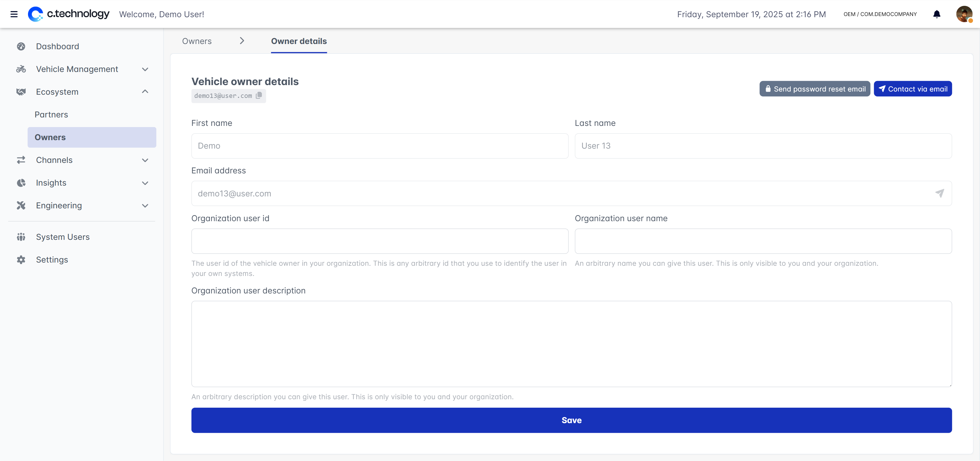Image resolution: width=980 pixels, height=461 pixels.
Task: Copy demo13@user.com with the copy icon
Action: [x=259, y=95]
